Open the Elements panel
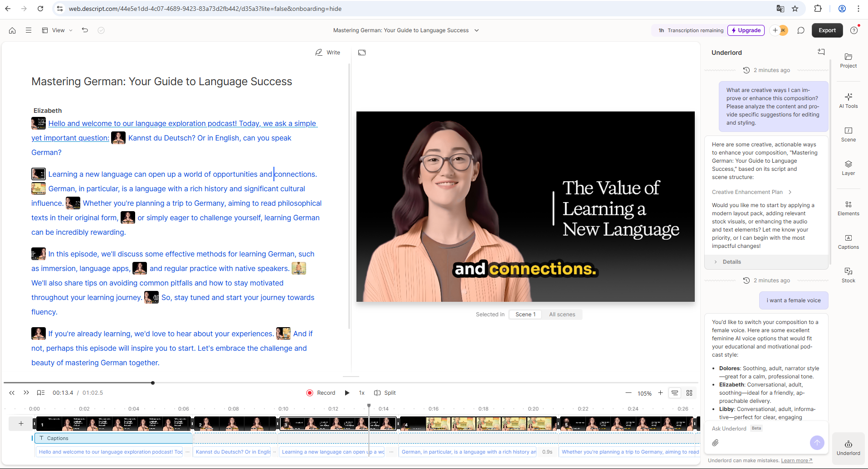 848,208
